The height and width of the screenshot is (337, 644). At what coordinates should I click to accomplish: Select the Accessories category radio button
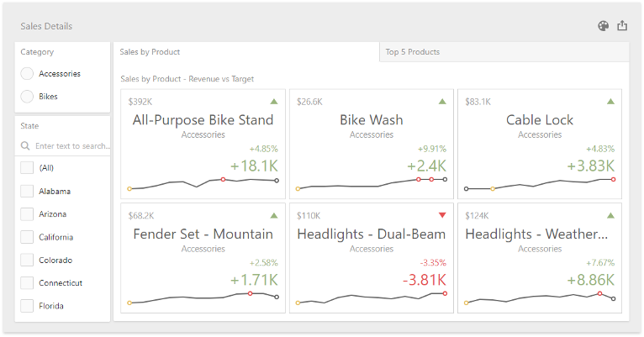pos(27,74)
